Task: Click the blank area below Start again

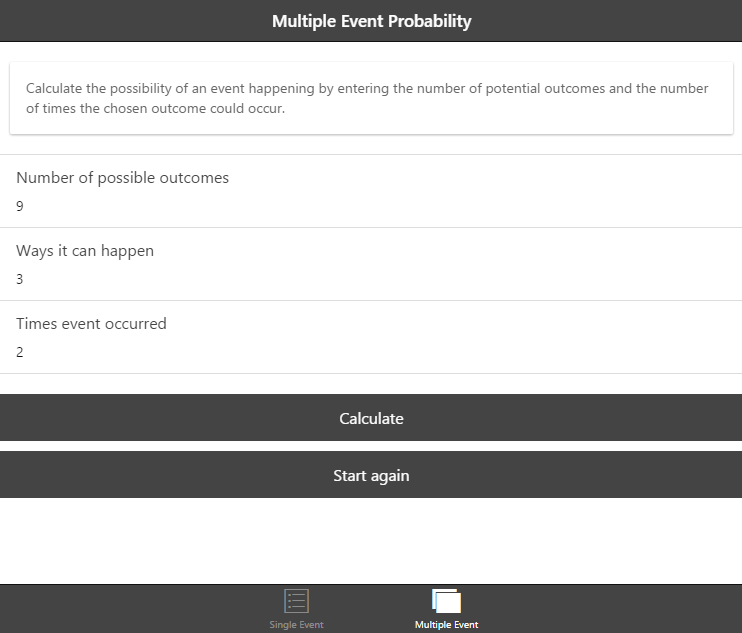Action: 371,540
